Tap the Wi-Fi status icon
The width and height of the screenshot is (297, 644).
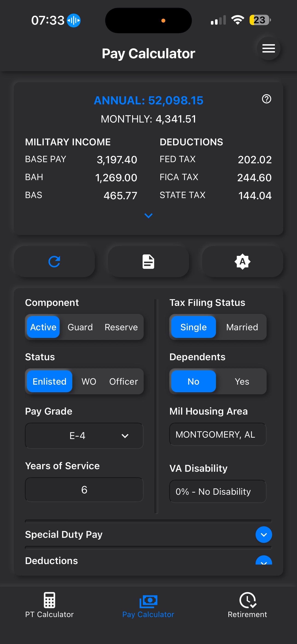coord(238,20)
